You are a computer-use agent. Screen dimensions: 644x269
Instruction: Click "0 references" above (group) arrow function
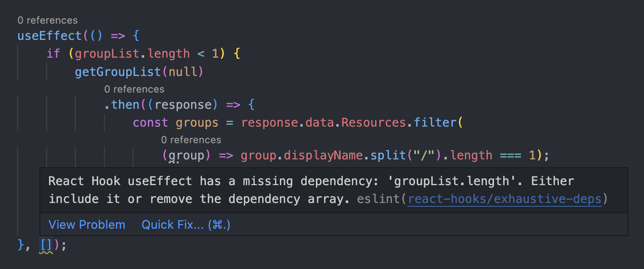pyautogui.click(x=191, y=139)
